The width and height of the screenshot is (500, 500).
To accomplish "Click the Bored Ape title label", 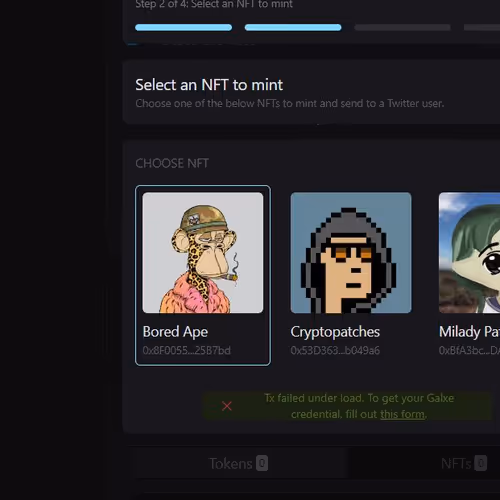I will coord(175,332).
